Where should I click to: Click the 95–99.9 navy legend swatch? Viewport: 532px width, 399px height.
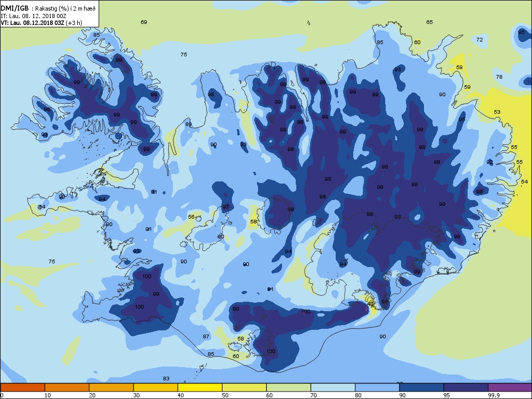(466, 387)
